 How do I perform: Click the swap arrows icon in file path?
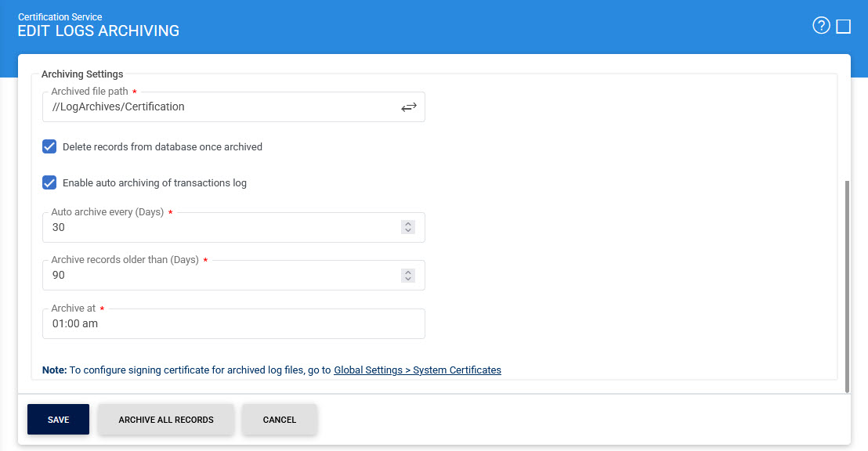(409, 107)
